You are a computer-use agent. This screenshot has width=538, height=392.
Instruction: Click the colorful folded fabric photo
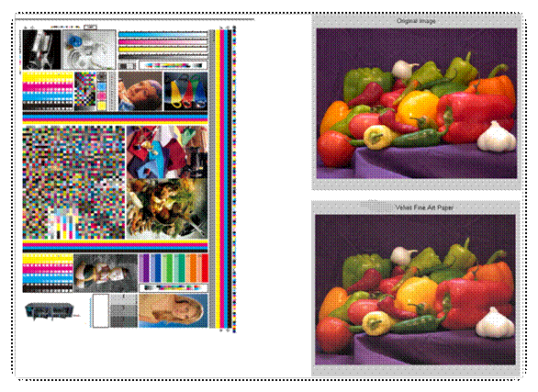coord(167,151)
